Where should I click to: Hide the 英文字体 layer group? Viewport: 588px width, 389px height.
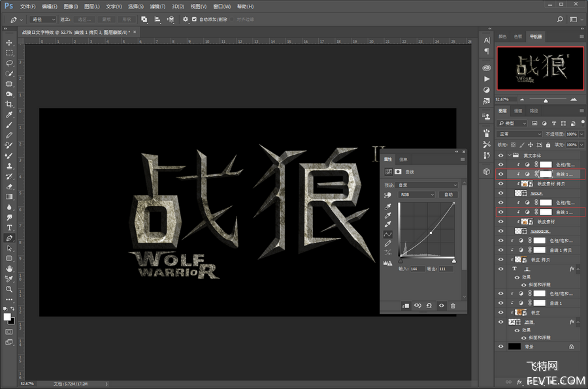click(x=500, y=155)
